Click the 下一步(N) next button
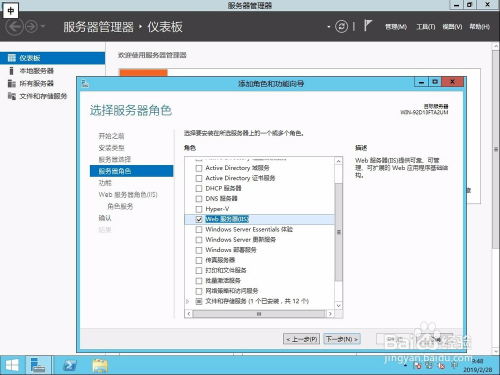500x375 pixels. coord(342,339)
